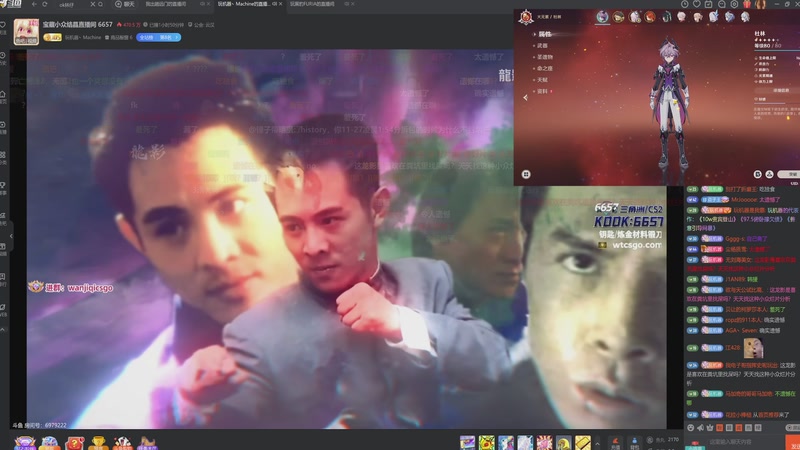Screen dimensions: 800x450
Task: Open the 聊天 chat button in top bar
Action: click(125, 4)
